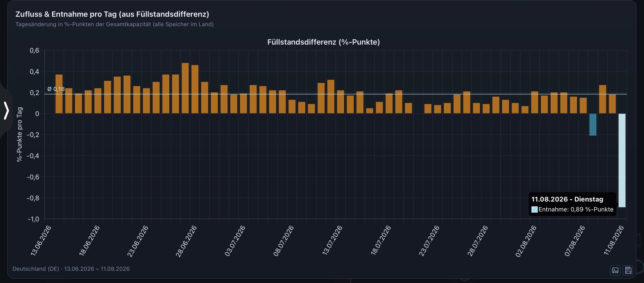Click the y-axis label 0,2
This screenshot has width=644, height=283.
35,93
